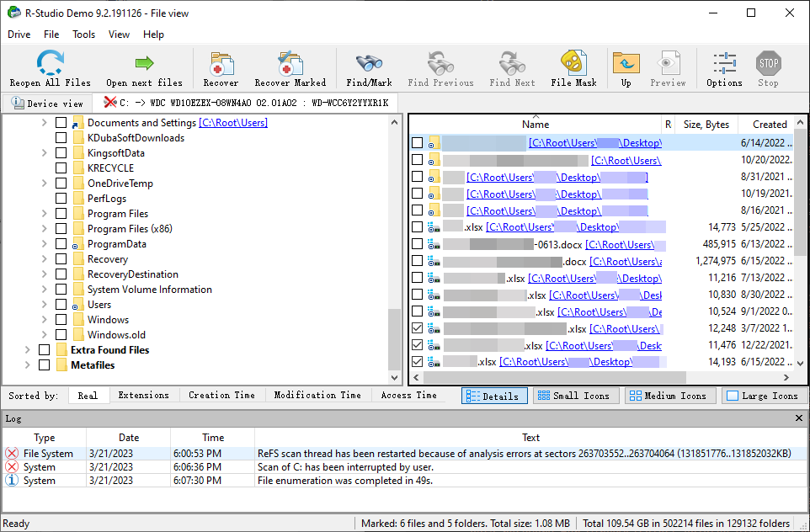The image size is (810, 532).
Task: Open the View menu
Action: coord(119,35)
